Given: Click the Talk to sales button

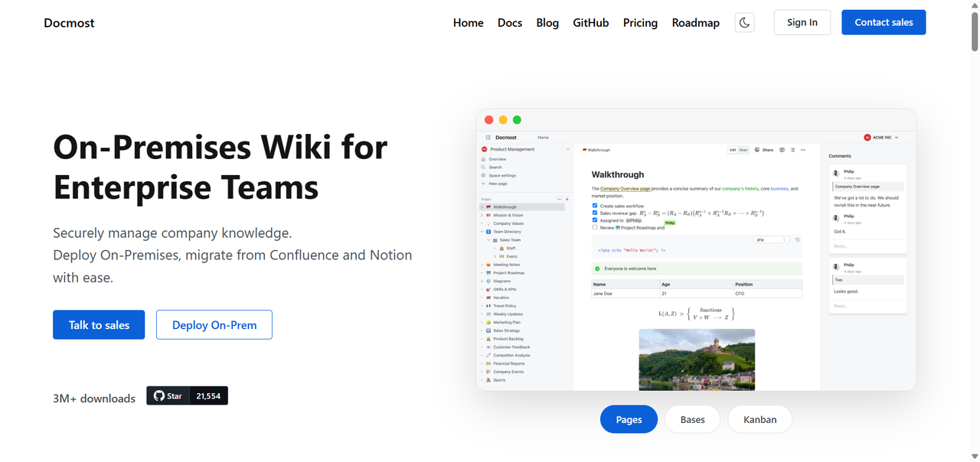Looking at the screenshot, I should [x=99, y=325].
